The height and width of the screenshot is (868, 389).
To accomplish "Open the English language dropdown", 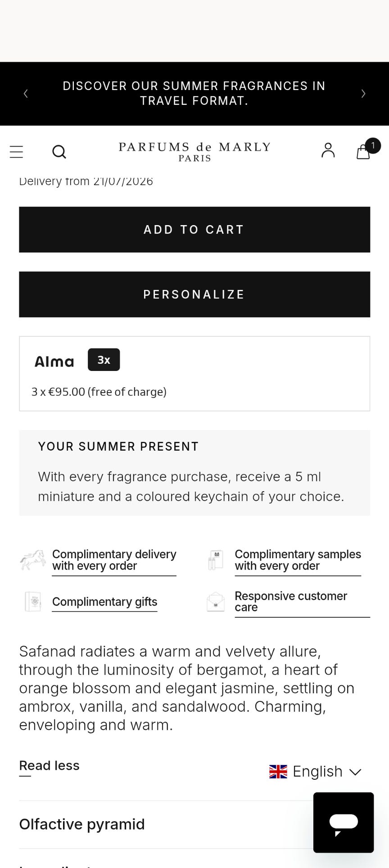I will 315,771.
